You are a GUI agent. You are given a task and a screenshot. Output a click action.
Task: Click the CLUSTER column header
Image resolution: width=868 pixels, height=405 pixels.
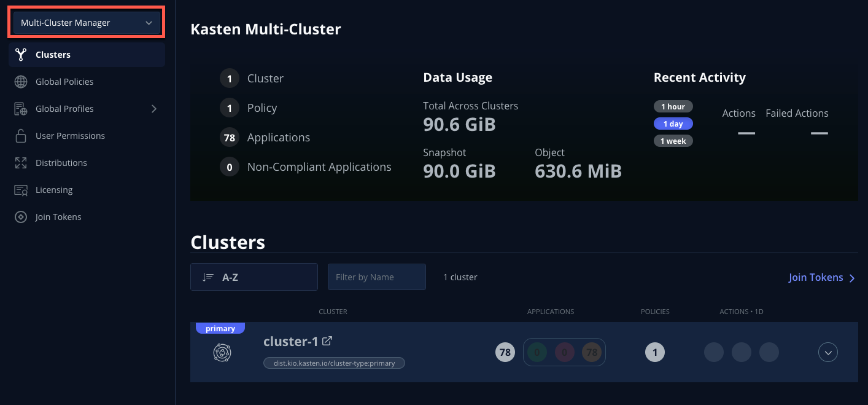(333, 312)
